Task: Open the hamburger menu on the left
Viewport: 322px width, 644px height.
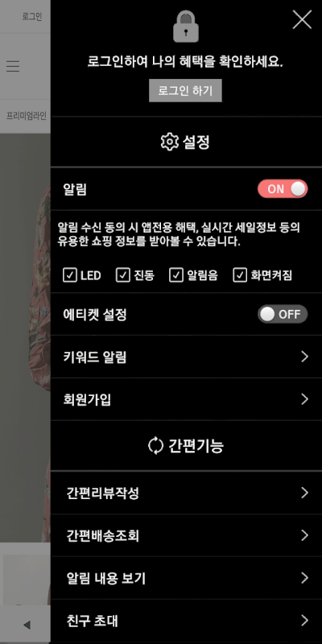Action: 13,66
